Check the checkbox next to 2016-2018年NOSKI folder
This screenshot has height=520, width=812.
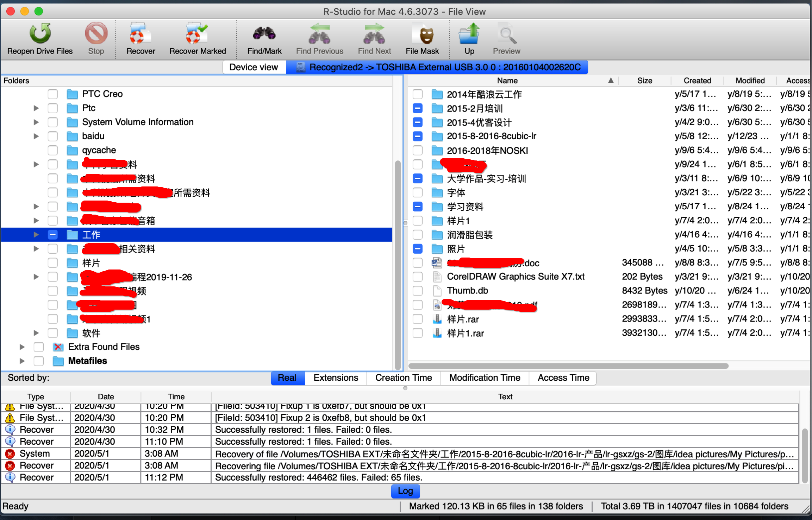[x=417, y=150]
